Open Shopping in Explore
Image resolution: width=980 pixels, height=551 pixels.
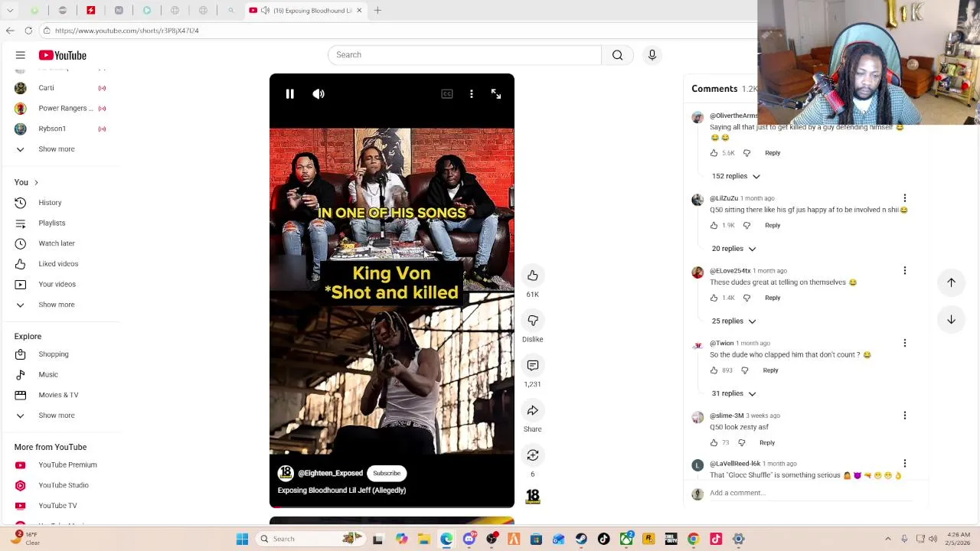pos(54,354)
